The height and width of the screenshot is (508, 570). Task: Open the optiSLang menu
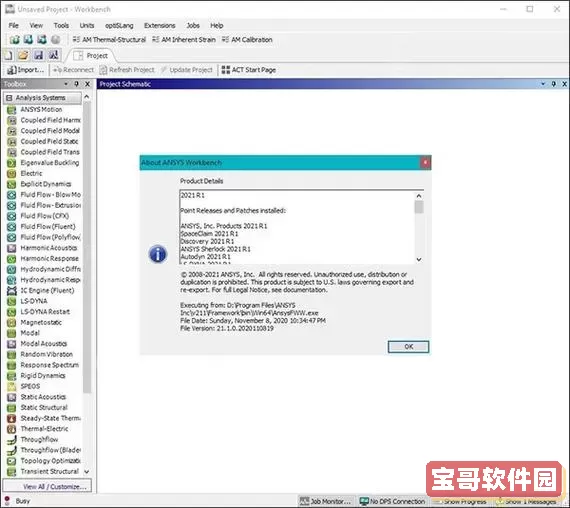tap(119, 25)
